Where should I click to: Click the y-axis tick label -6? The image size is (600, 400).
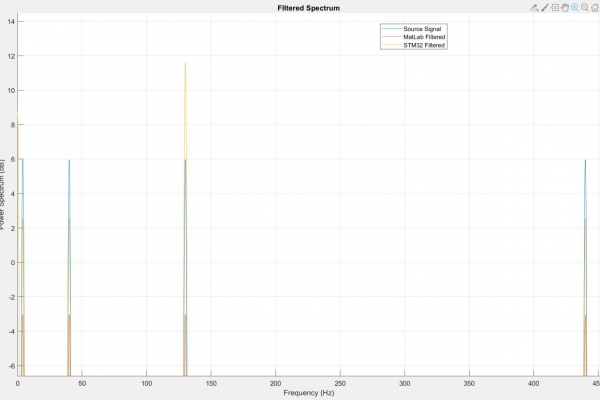(11, 366)
